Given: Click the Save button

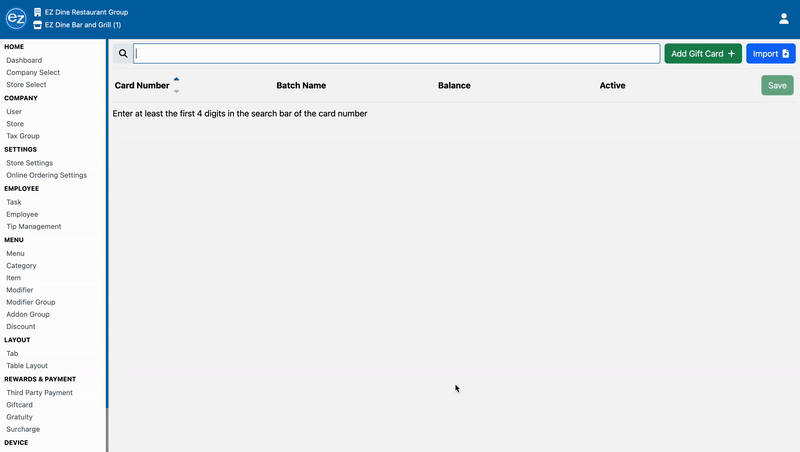Looking at the screenshot, I should pos(777,85).
